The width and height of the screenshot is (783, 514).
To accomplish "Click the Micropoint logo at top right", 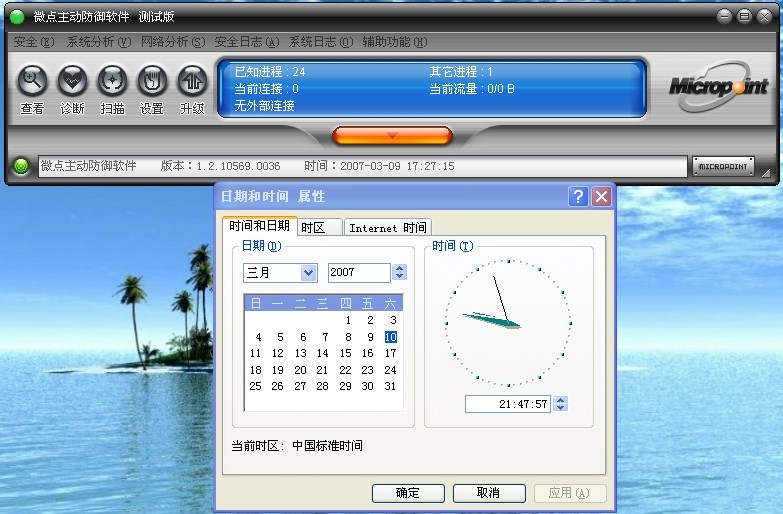I will tap(718, 86).
